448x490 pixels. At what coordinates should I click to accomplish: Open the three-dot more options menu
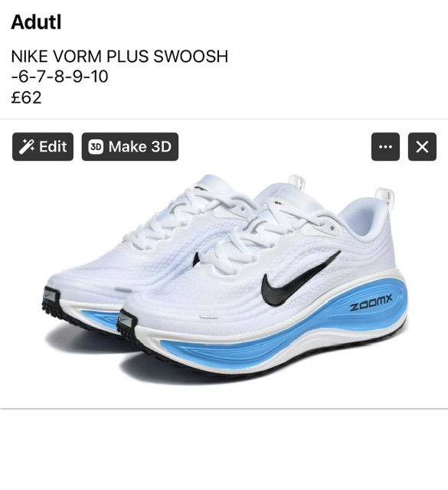(x=385, y=146)
